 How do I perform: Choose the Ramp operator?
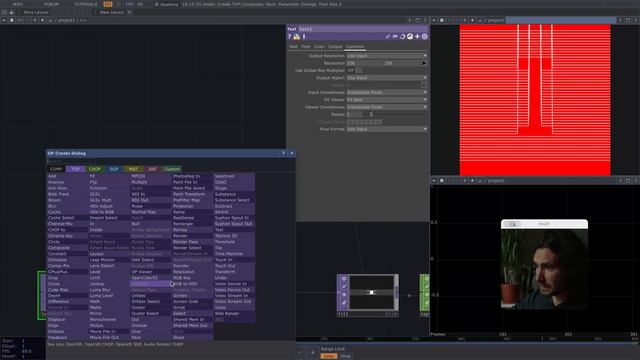[192, 212]
